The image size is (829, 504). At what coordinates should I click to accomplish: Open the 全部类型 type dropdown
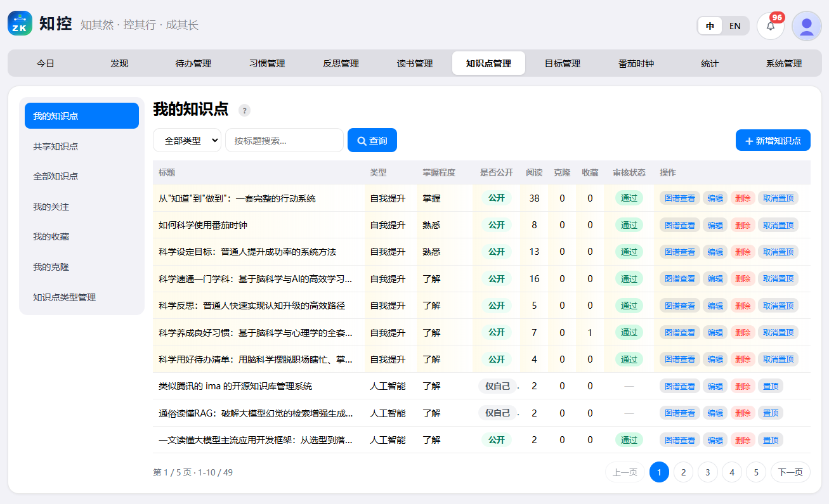[187, 140]
